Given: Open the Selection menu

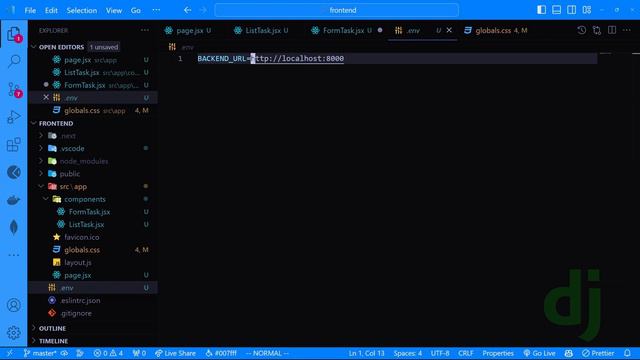Looking at the screenshot, I should click(82, 10).
